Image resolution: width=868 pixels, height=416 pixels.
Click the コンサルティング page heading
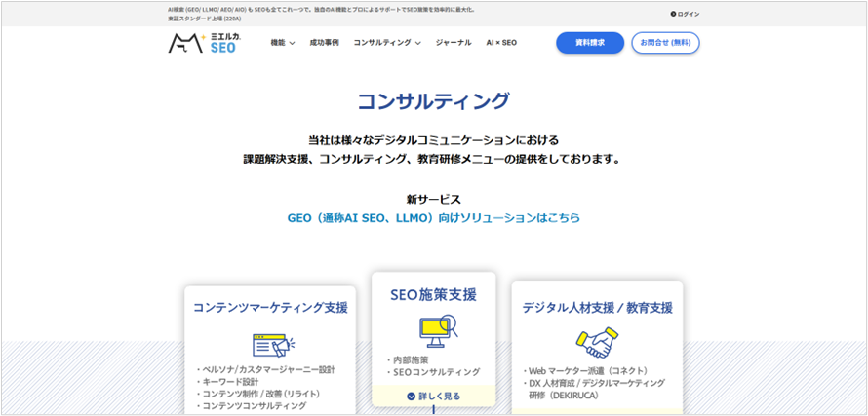pos(433,101)
